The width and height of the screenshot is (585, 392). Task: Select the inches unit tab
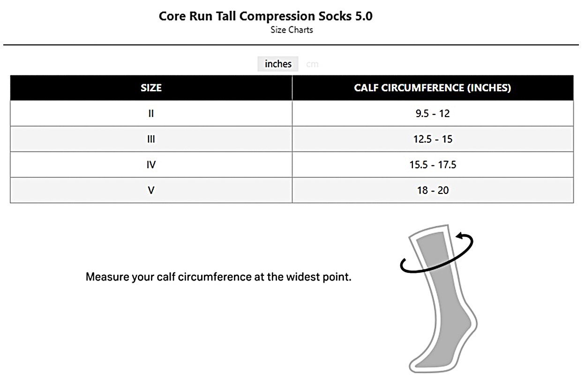(278, 64)
